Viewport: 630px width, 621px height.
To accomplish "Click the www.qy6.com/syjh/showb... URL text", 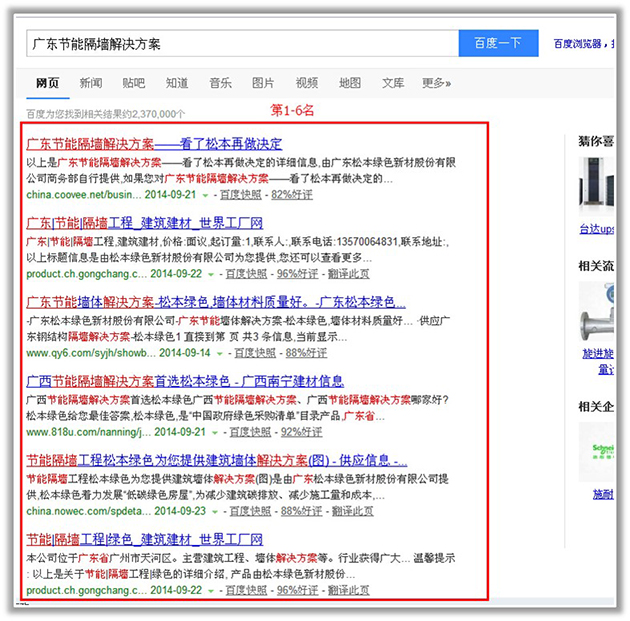I will [91, 353].
